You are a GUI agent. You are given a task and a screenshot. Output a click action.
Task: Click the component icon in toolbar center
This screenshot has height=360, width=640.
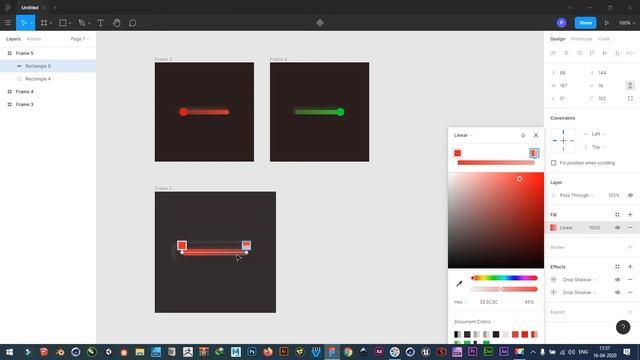(320, 23)
